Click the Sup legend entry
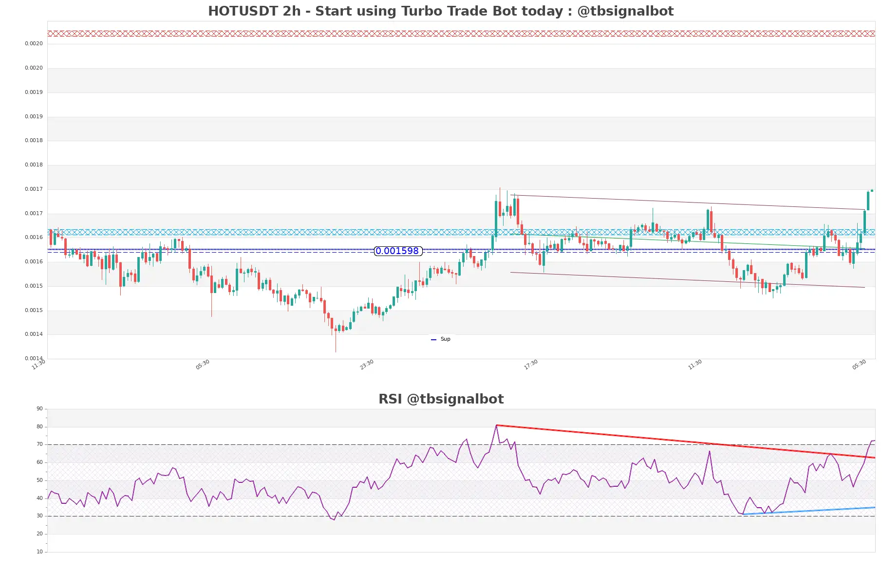This screenshot has width=882, height=588. tap(441, 339)
